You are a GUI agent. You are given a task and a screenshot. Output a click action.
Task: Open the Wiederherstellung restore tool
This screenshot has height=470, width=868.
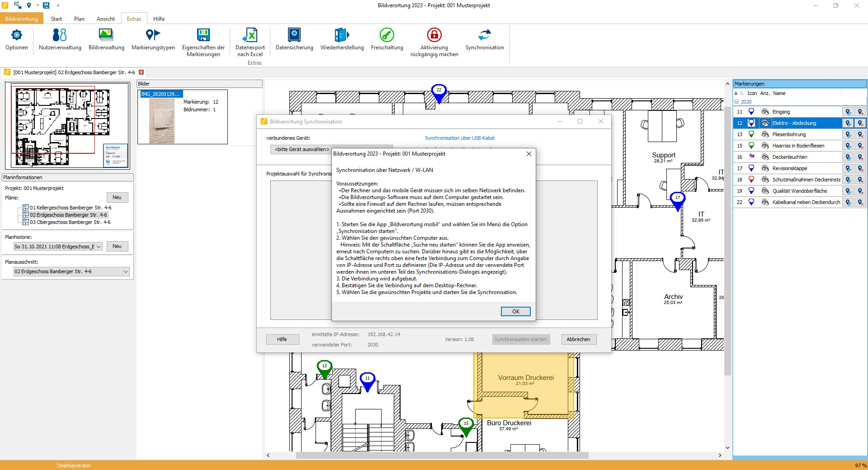[x=342, y=40]
